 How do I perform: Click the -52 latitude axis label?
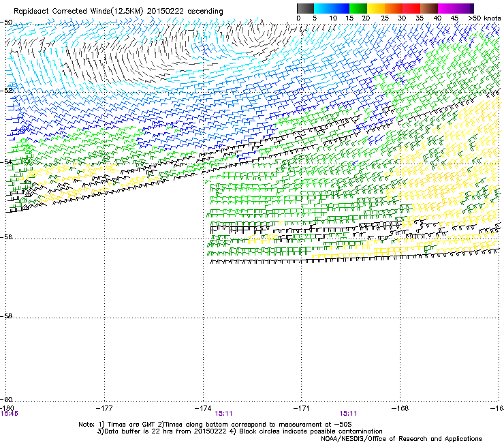[6, 91]
